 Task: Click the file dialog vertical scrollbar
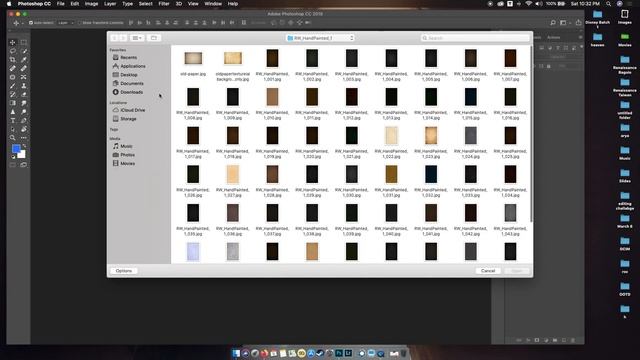pyautogui.click(x=531, y=135)
